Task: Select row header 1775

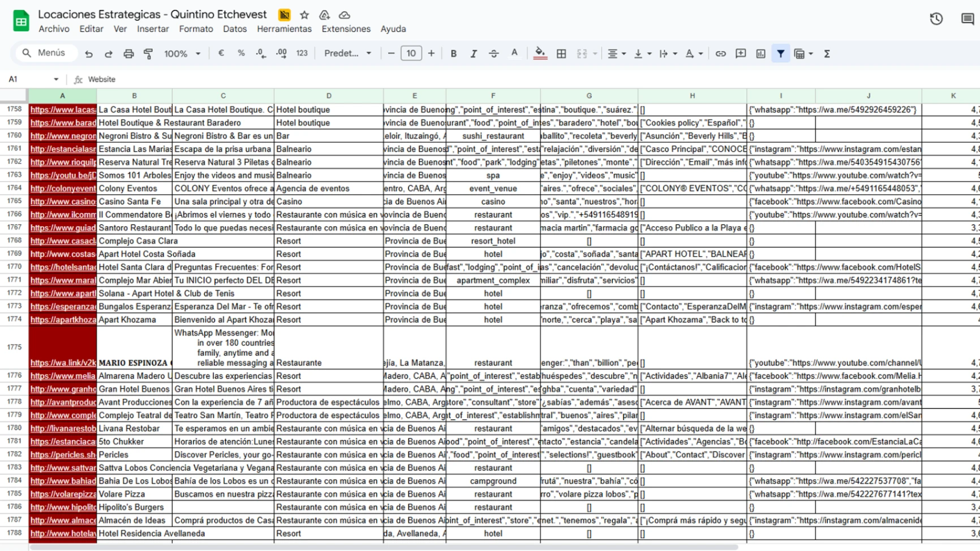Action: click(x=14, y=347)
